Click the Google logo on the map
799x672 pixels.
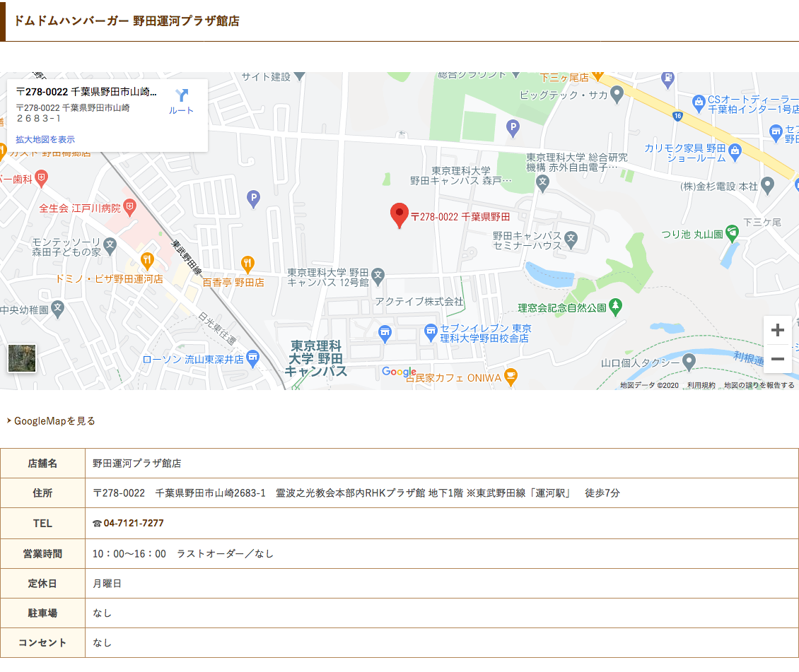399,372
